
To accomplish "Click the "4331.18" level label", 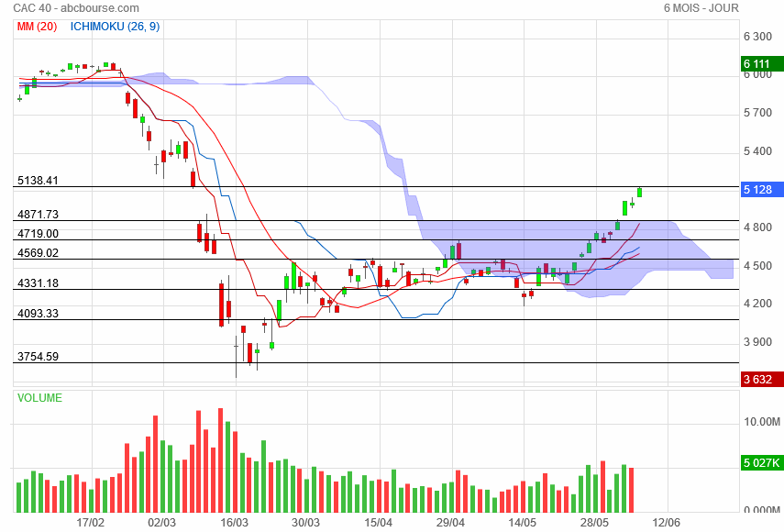I will coord(38,283).
